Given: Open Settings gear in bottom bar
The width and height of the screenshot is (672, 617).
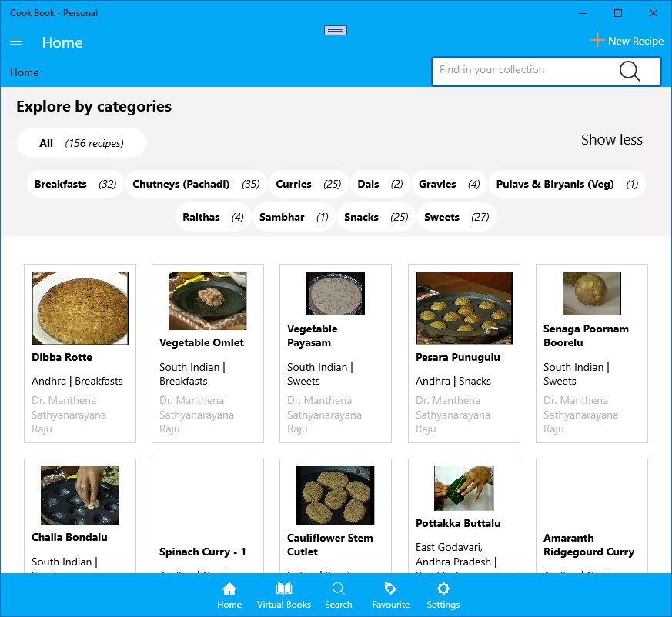Looking at the screenshot, I should click(443, 596).
